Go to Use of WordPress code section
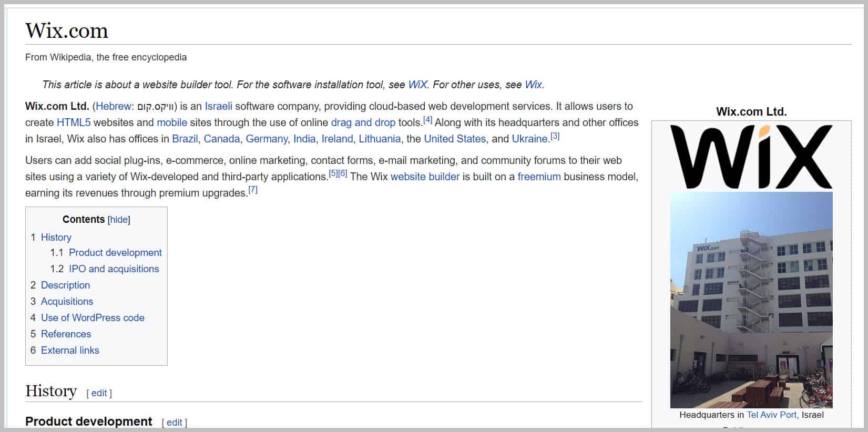This screenshot has width=868, height=432. click(x=93, y=317)
